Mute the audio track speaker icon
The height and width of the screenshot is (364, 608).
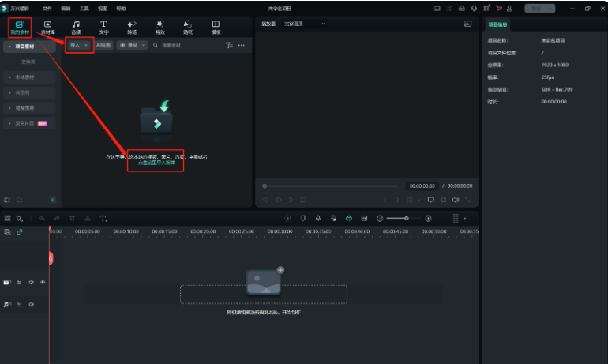pyautogui.click(x=31, y=304)
